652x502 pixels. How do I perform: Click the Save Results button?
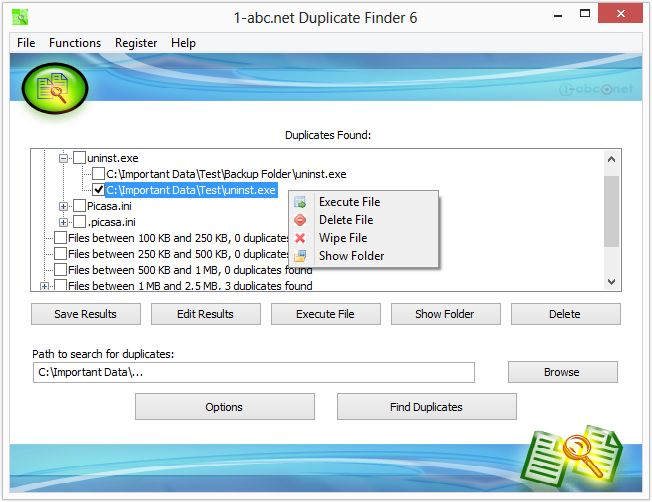click(x=86, y=314)
